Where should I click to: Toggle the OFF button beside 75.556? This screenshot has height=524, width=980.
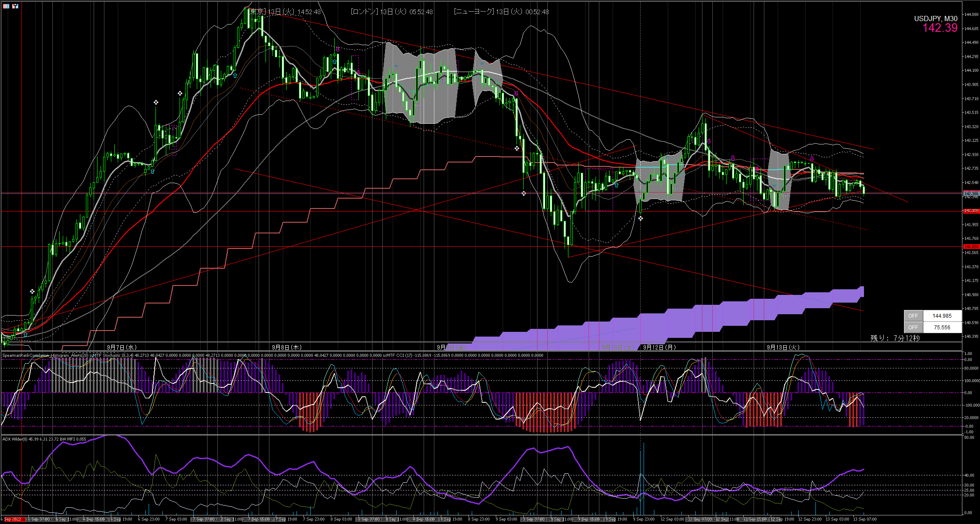point(913,328)
